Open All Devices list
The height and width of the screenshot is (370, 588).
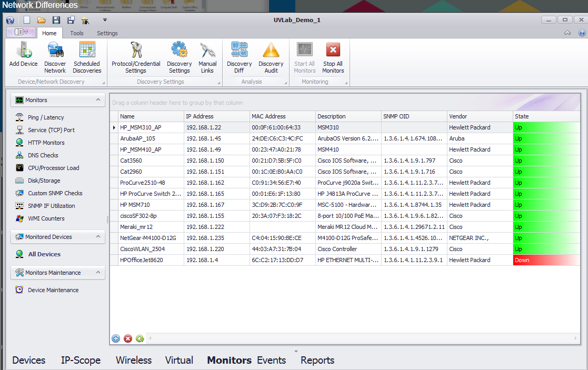click(x=44, y=254)
